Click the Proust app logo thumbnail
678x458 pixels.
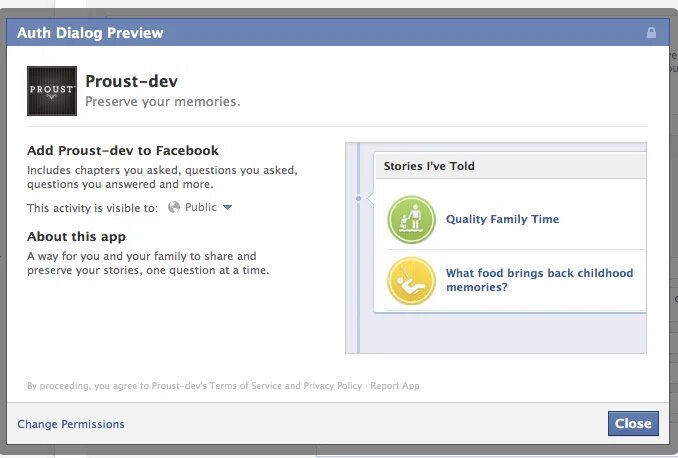52,91
